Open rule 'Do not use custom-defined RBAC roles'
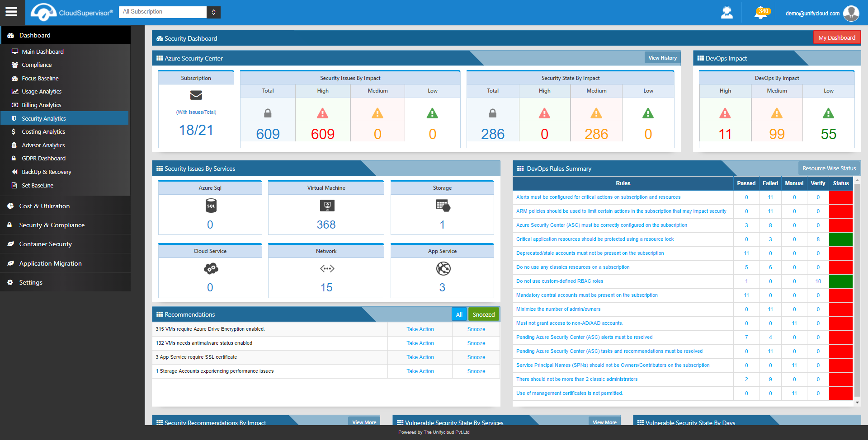Viewport: 868px width, 440px height. click(x=560, y=281)
